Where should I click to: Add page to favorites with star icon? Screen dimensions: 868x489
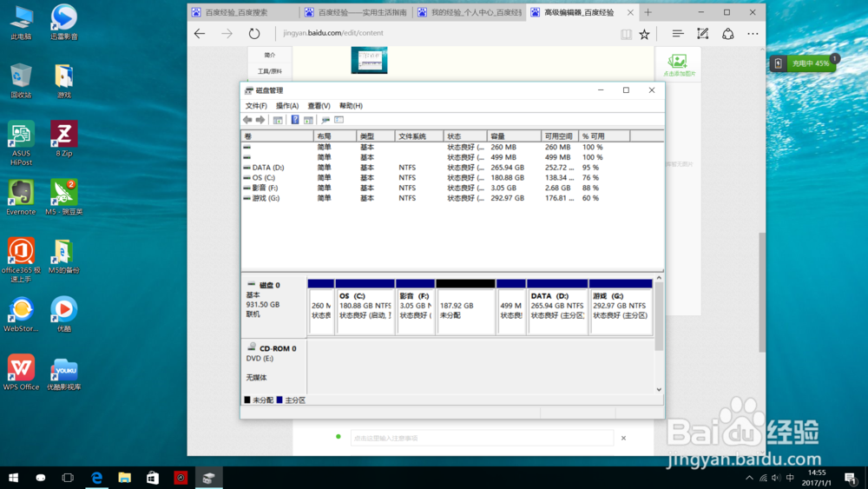click(644, 34)
